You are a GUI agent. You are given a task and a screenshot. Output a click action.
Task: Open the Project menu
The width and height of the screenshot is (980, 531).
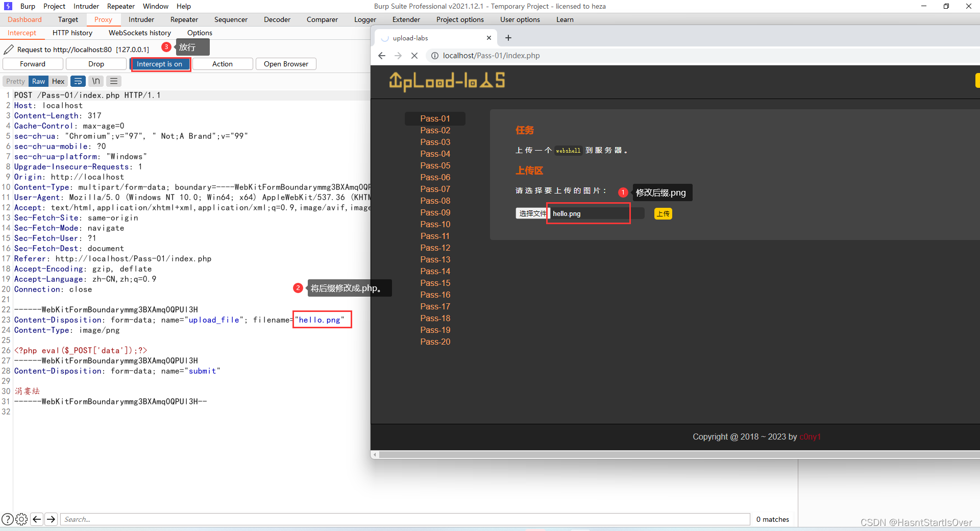[x=54, y=6]
